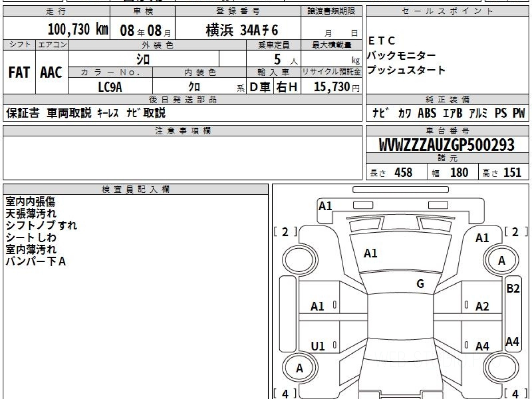Select the FAT shift value
This screenshot has height=399, width=532.
pos(19,73)
